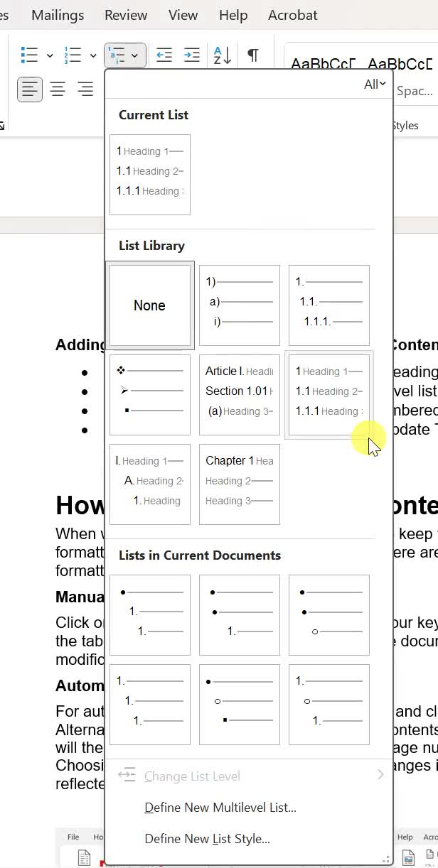Open the All filter dropdown
This screenshot has width=438, height=868.
pyautogui.click(x=375, y=85)
